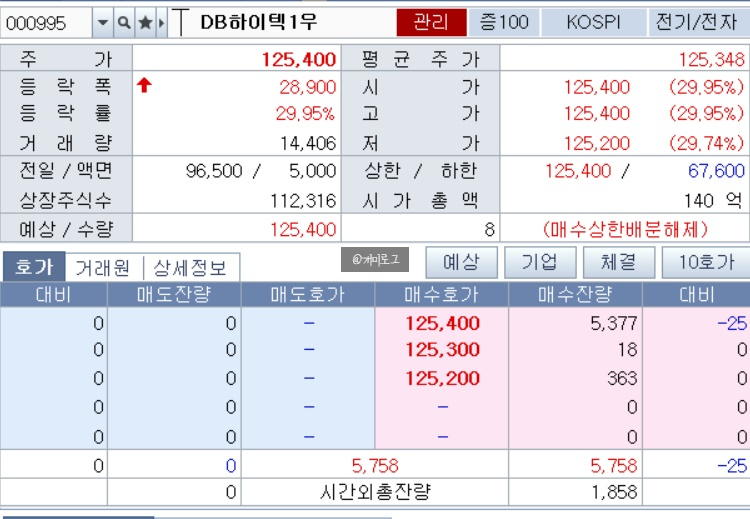
Task: Click the market cap value 140 억
Action: coord(713,201)
